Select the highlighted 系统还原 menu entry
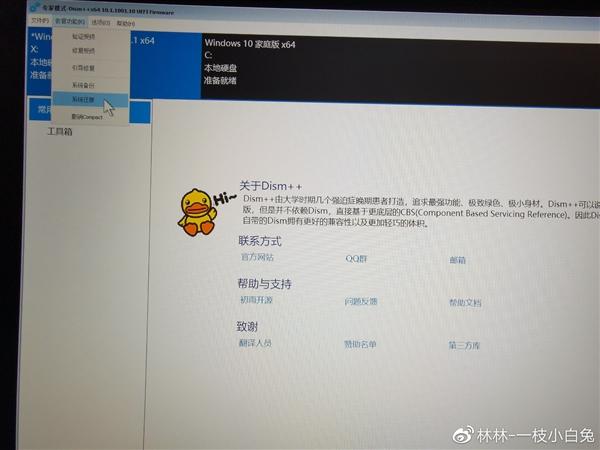 click(x=90, y=99)
